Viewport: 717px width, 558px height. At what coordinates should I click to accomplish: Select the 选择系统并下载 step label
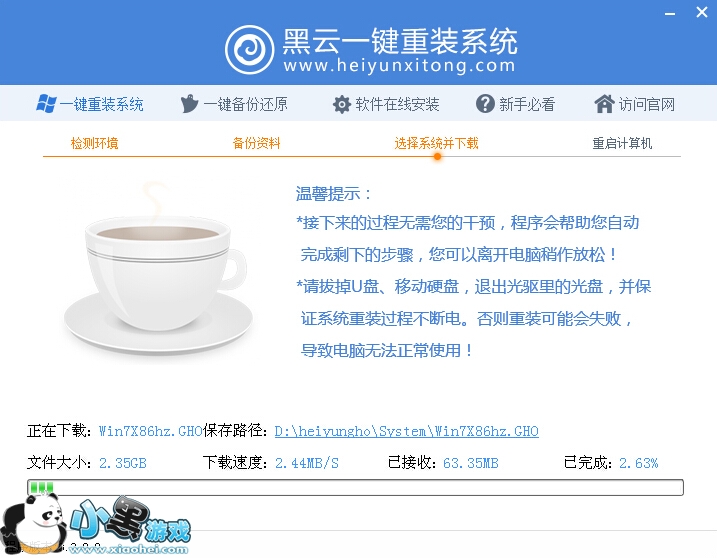tap(436, 143)
